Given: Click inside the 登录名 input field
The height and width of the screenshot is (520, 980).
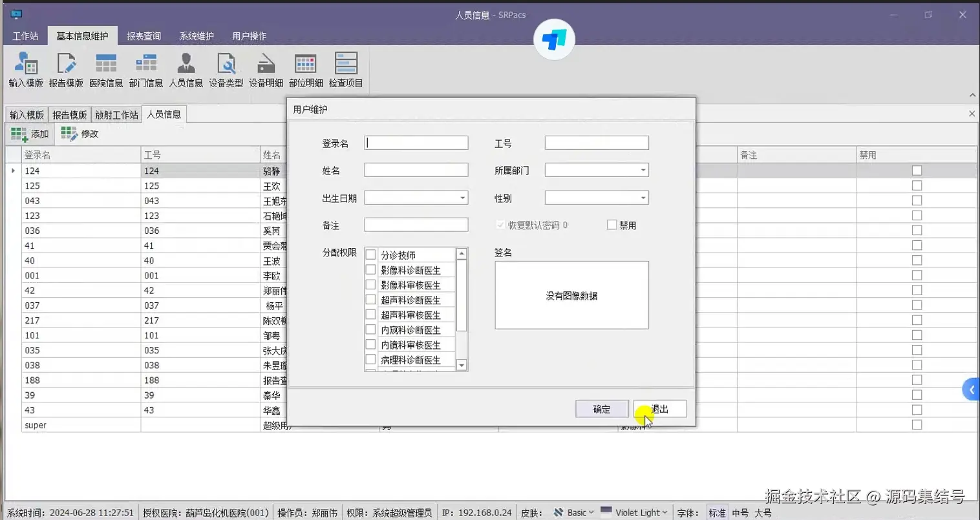Looking at the screenshot, I should 416,142.
